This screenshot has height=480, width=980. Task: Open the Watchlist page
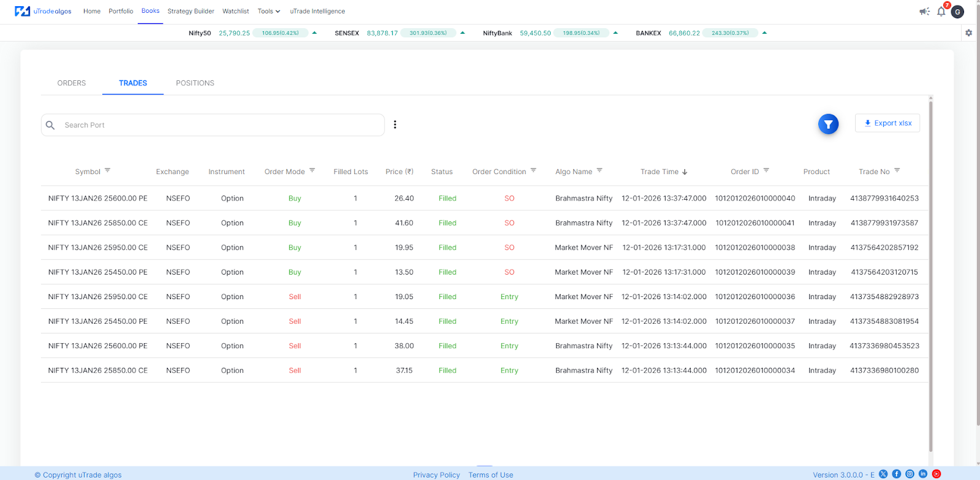tap(236, 11)
